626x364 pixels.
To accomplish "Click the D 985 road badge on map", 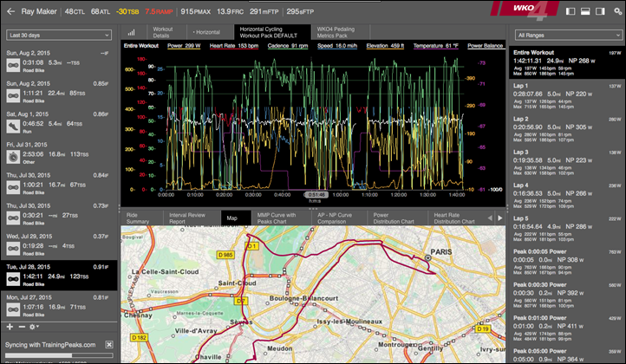I will 225,255.
